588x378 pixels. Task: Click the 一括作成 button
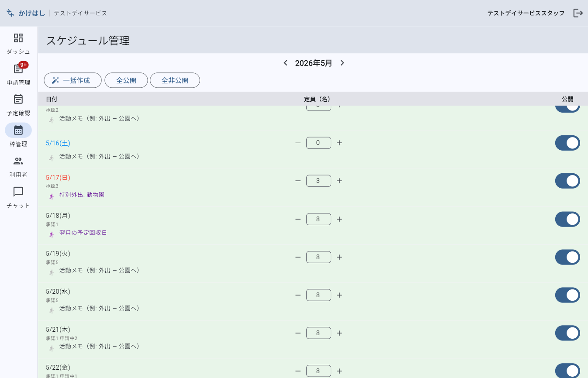click(73, 80)
